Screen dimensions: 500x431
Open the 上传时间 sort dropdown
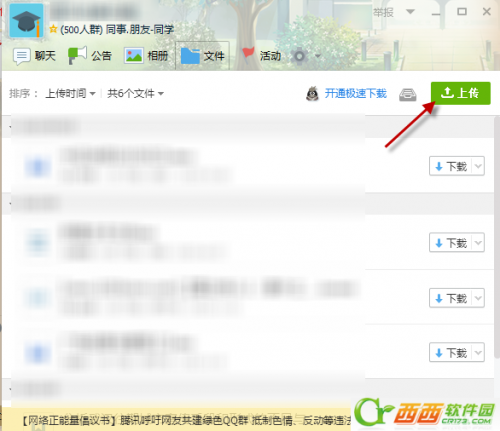[70, 93]
